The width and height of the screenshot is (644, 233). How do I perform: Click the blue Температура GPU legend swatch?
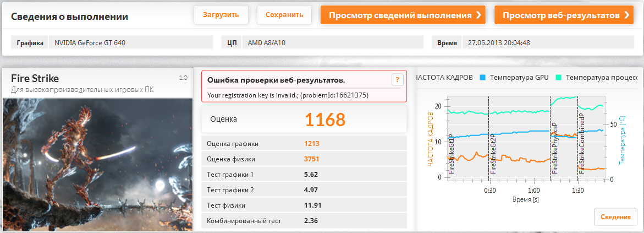pos(483,77)
